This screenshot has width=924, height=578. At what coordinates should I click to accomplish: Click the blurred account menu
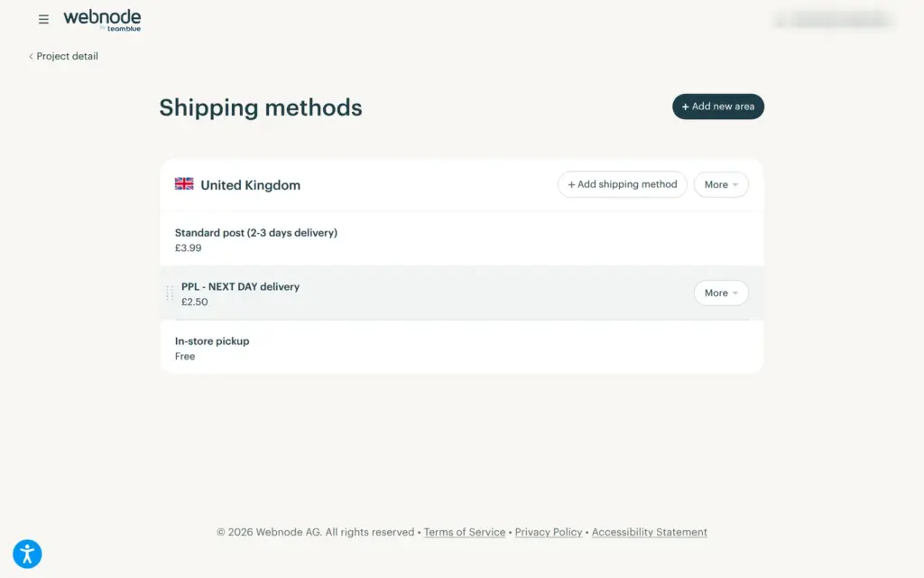(x=833, y=20)
